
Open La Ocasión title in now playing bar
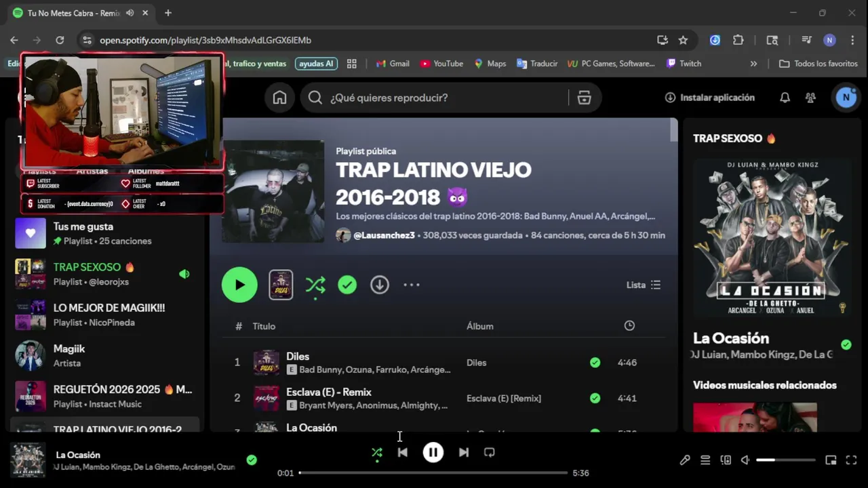pos(78,455)
